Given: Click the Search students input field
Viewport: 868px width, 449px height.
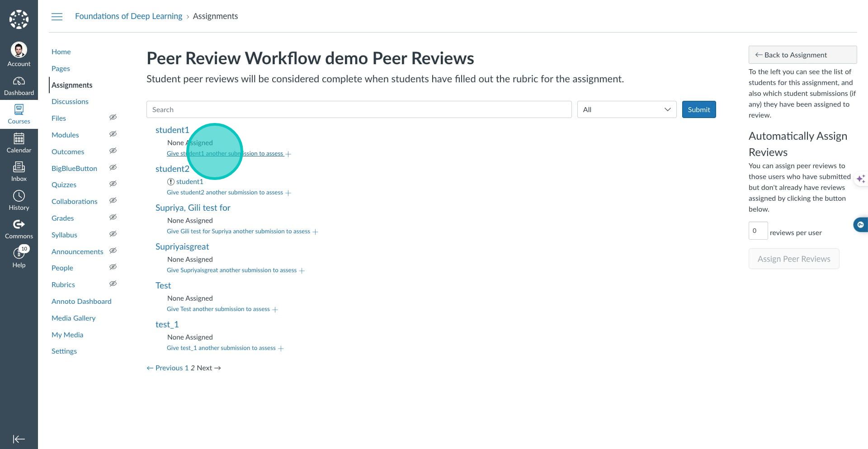Looking at the screenshot, I should coord(359,109).
